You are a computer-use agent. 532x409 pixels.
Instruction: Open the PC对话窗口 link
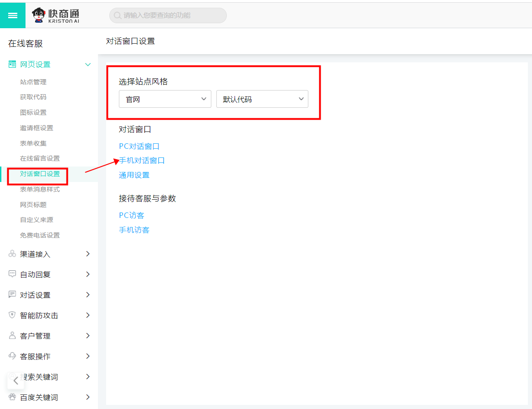pos(139,146)
